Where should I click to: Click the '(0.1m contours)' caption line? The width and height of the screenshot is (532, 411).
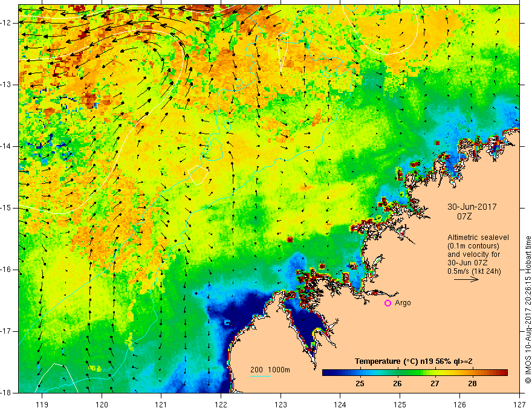pos(473,246)
